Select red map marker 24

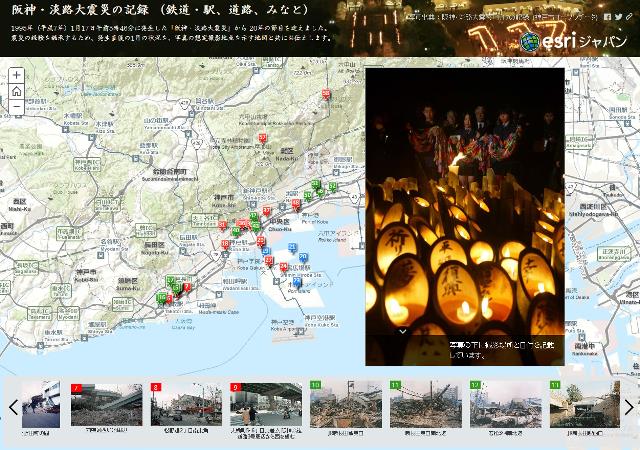pyautogui.click(x=284, y=267)
